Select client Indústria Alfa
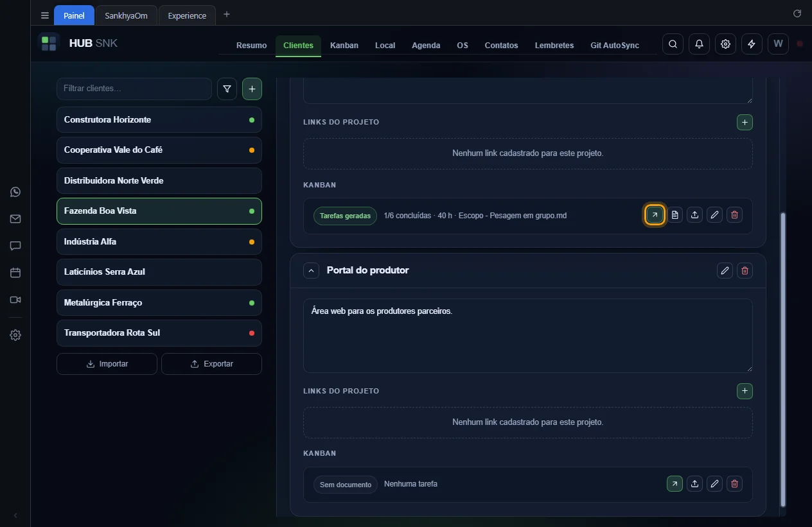Screen dimensions: 812x527 159,241
